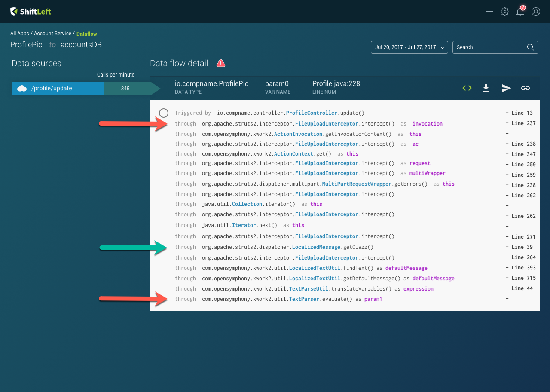Select the radio circle beside the Triggered by line
This screenshot has width=550, height=392.
pos(164,113)
